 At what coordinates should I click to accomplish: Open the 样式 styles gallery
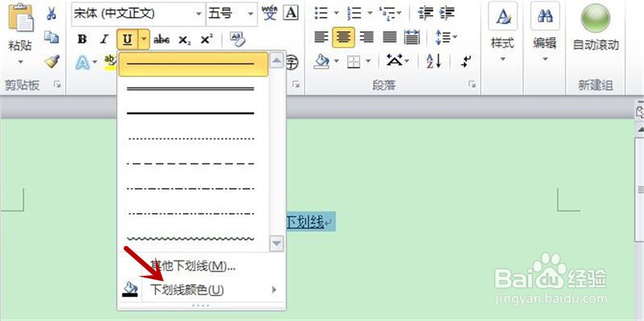(x=502, y=33)
